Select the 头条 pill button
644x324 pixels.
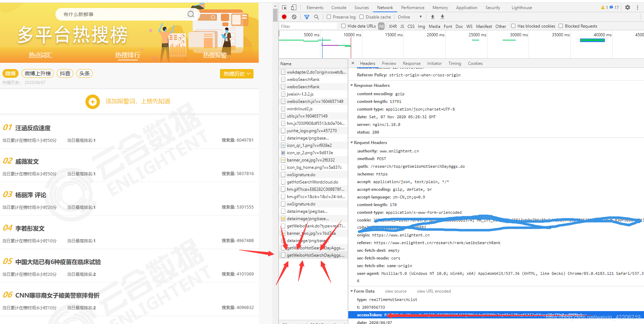[x=84, y=74]
